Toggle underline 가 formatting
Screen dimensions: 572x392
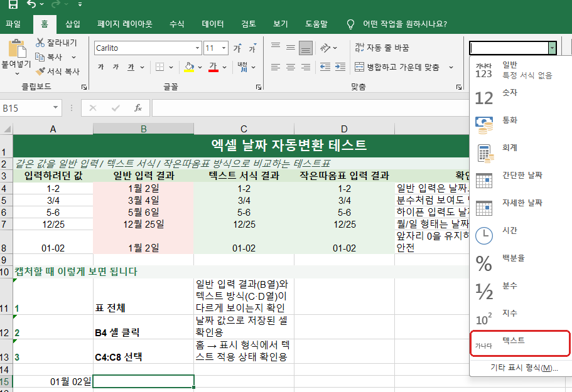131,67
